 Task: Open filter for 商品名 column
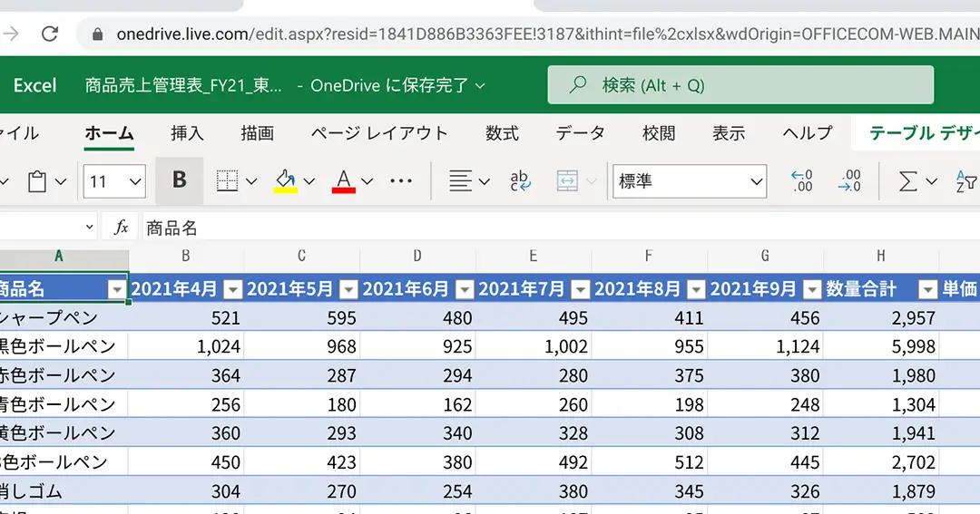tap(117, 289)
